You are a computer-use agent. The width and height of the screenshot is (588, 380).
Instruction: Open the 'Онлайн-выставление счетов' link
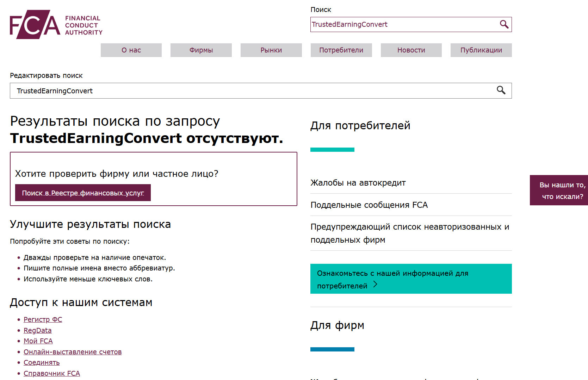tap(73, 352)
